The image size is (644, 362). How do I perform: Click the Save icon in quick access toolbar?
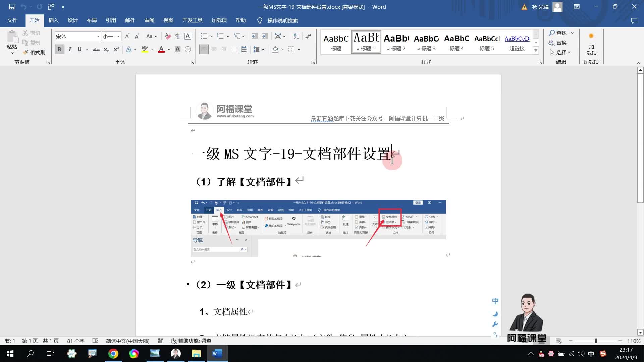pos(11,7)
